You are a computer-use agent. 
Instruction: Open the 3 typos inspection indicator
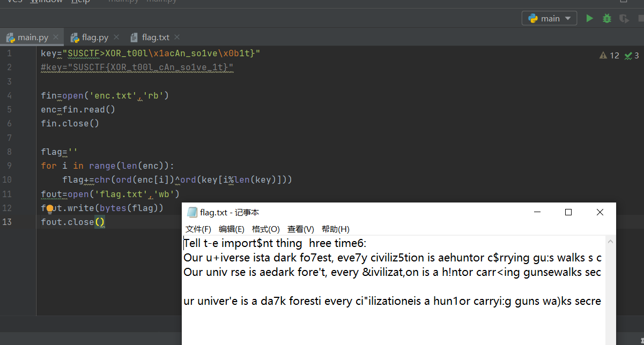(x=632, y=55)
